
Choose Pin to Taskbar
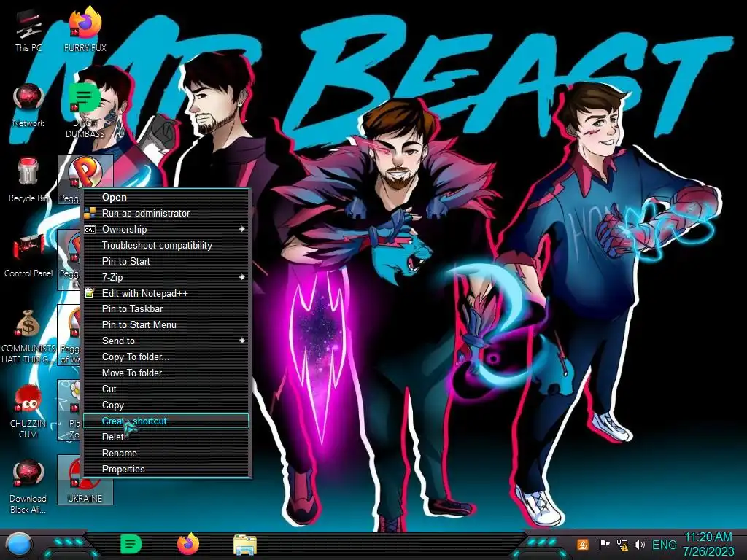[166, 308]
